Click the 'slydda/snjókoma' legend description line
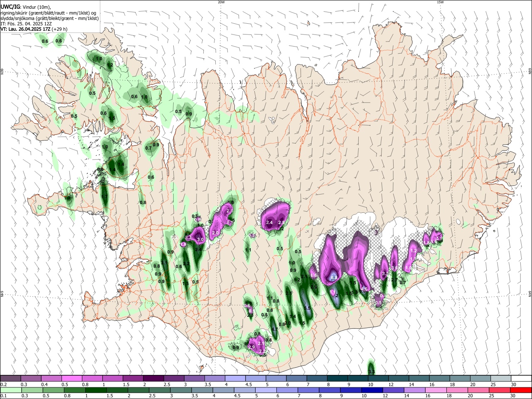 coord(49,18)
